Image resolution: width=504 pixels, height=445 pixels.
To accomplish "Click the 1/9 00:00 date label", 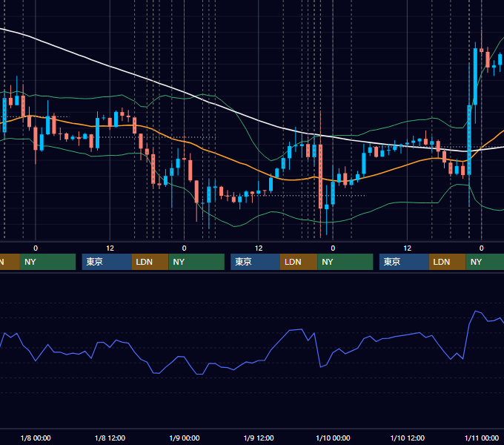I will coord(184,438).
